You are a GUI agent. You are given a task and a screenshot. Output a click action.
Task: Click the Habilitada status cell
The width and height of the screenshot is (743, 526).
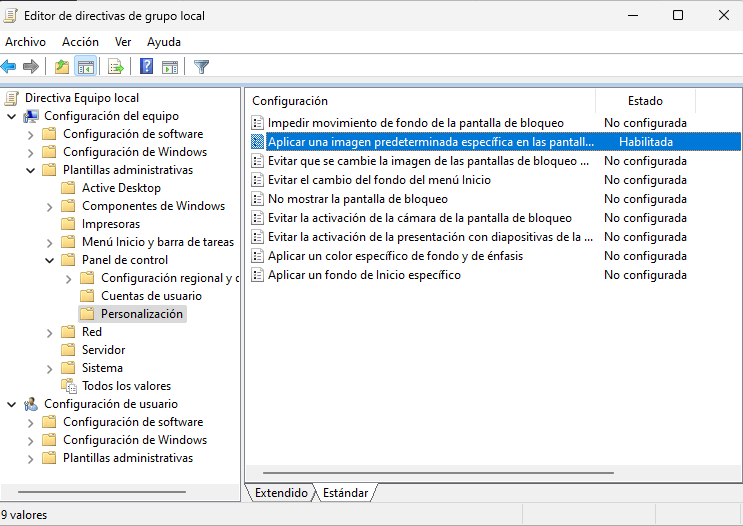point(646,142)
